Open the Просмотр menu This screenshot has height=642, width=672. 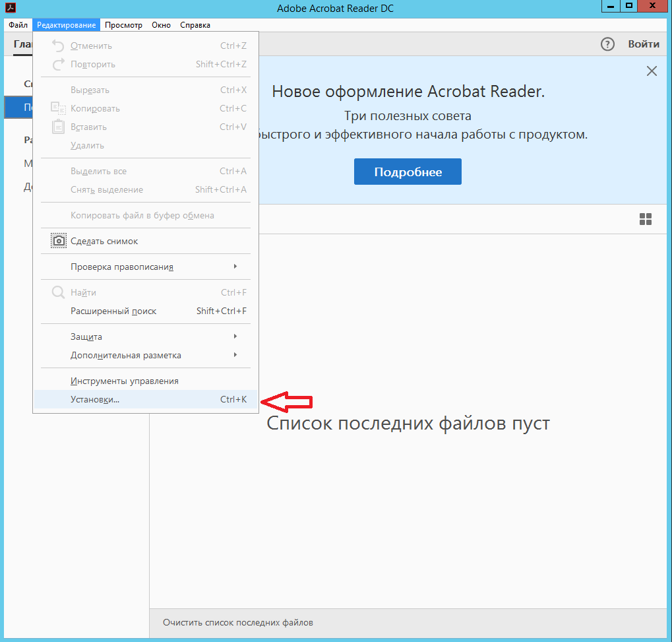click(123, 25)
